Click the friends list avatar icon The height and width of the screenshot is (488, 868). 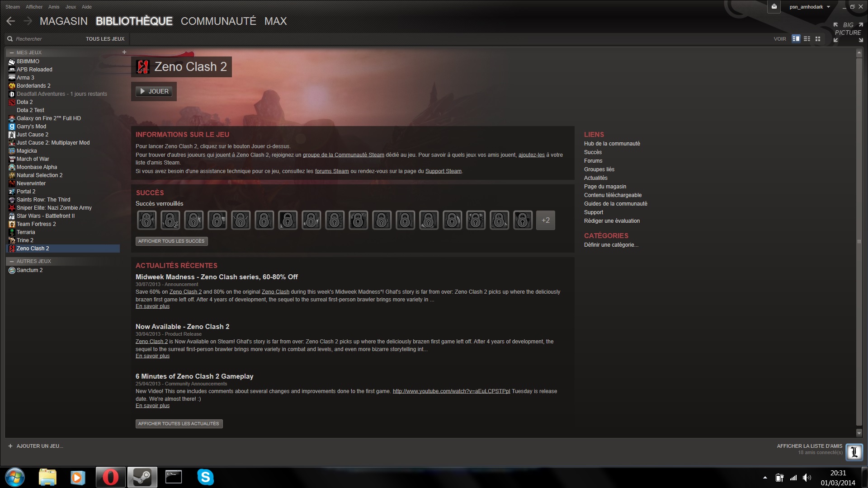854,452
